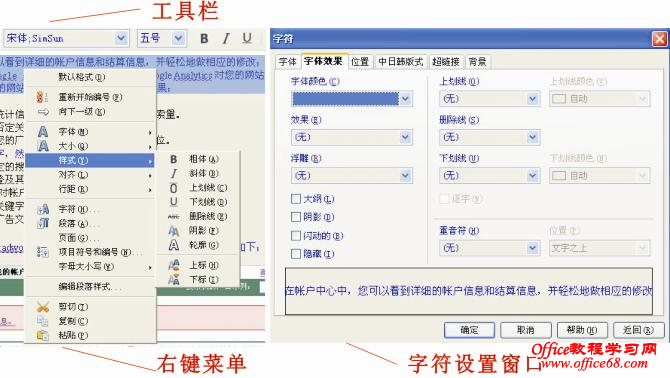Click the 轮廓 icon in submenu
The height and width of the screenshot is (378, 670).
coord(173,245)
